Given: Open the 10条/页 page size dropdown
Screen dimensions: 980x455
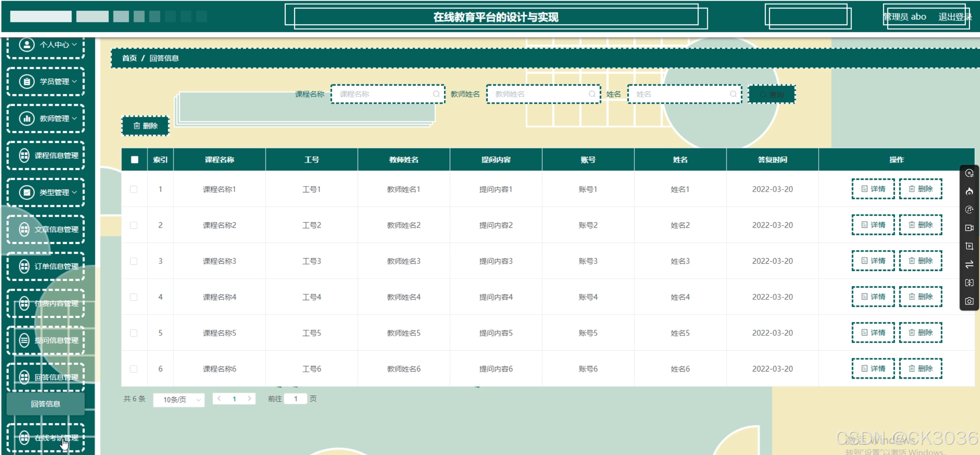Looking at the screenshot, I should click(x=179, y=399).
